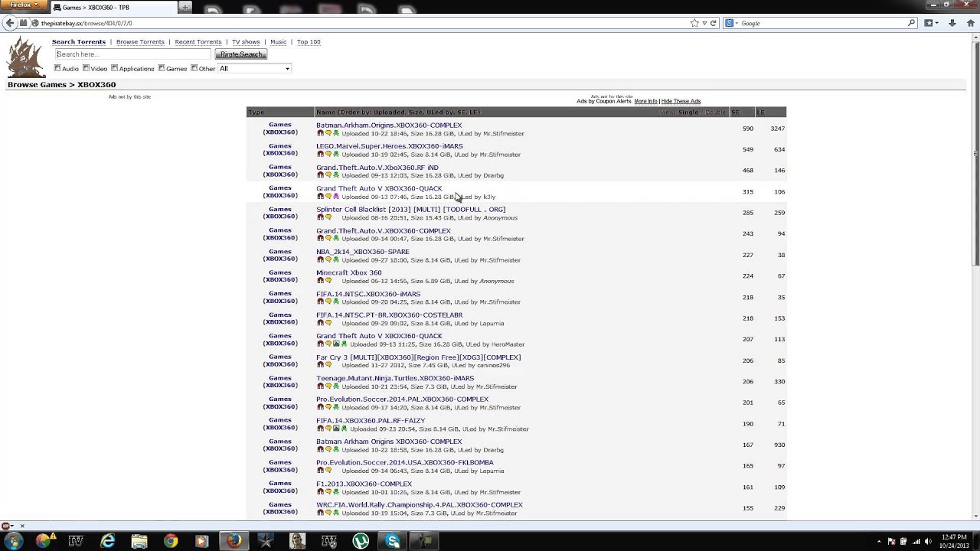Open the search engine selector dropdown
Viewport: 980px width, 551px height.
coord(733,23)
